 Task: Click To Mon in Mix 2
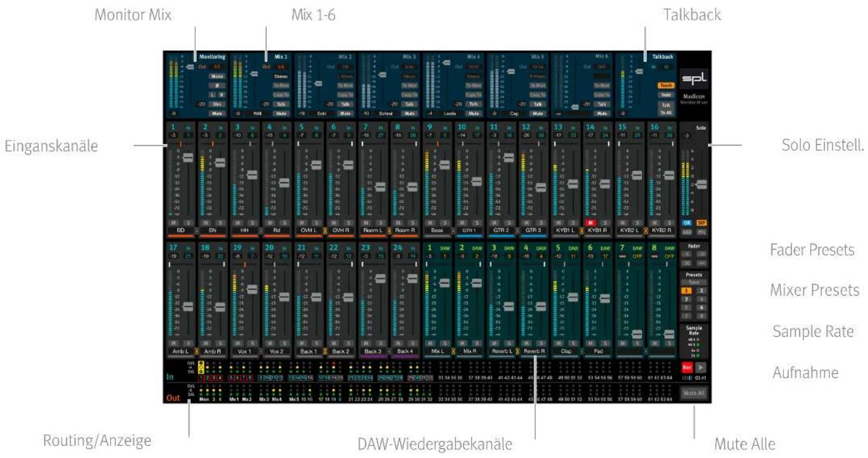(x=346, y=86)
